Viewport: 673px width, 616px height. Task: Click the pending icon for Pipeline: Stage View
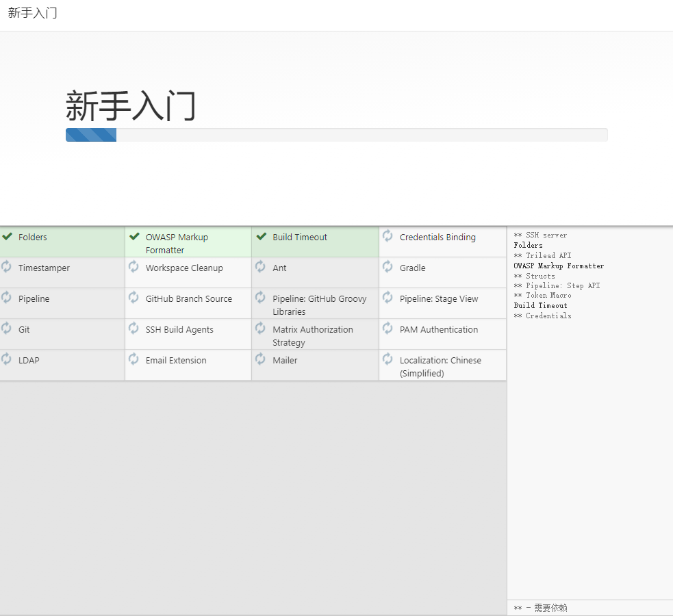tap(388, 297)
